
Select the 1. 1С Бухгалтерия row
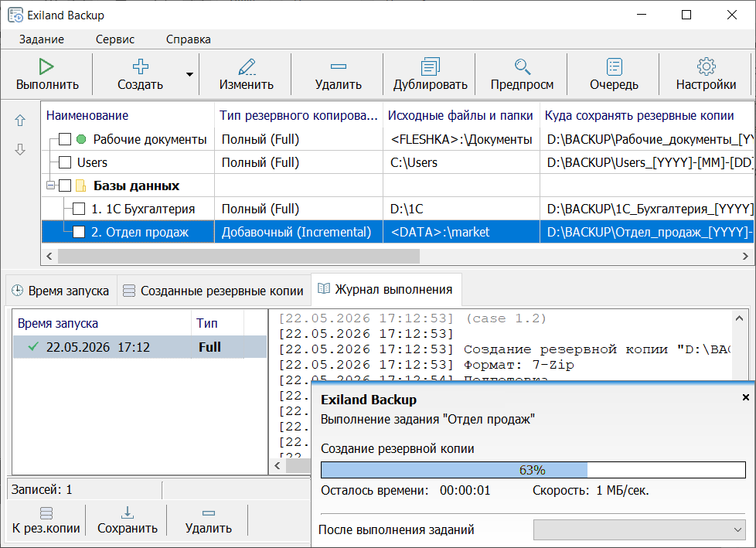(x=398, y=209)
